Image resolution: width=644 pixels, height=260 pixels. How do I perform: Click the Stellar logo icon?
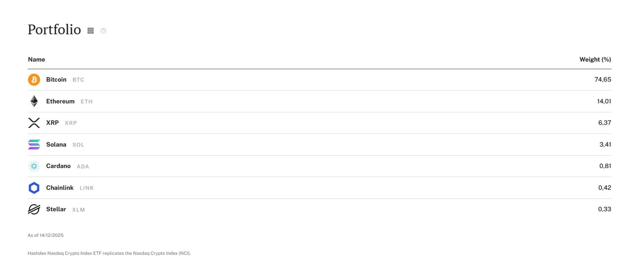[x=34, y=209]
